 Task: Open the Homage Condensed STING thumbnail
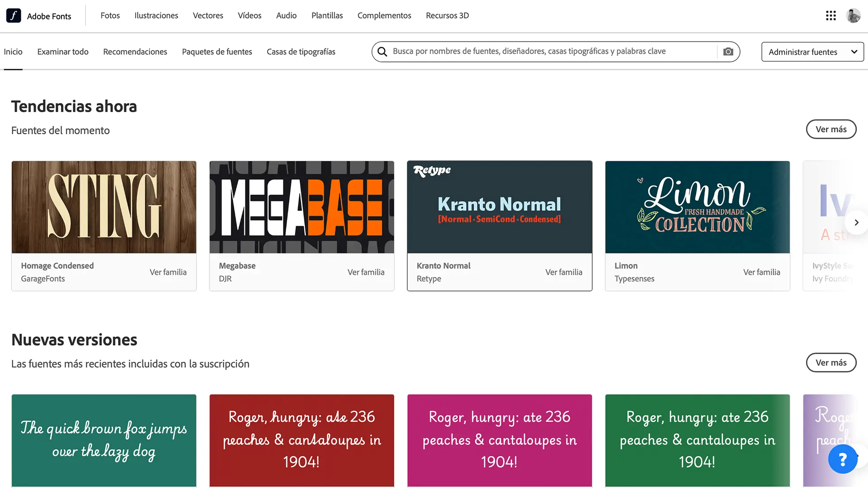click(104, 207)
